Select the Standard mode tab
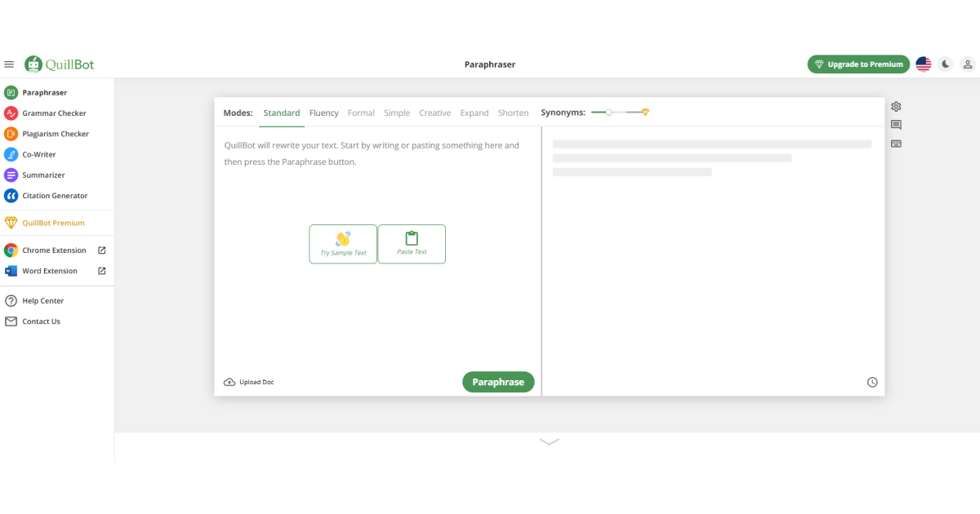Viewport: 980px width, 514px height. pyautogui.click(x=282, y=113)
